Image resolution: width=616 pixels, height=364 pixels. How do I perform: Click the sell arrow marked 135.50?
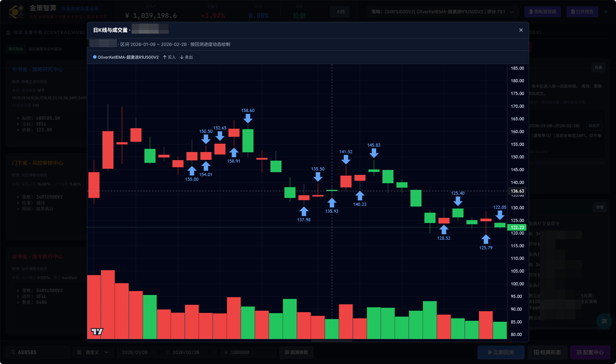click(x=318, y=177)
